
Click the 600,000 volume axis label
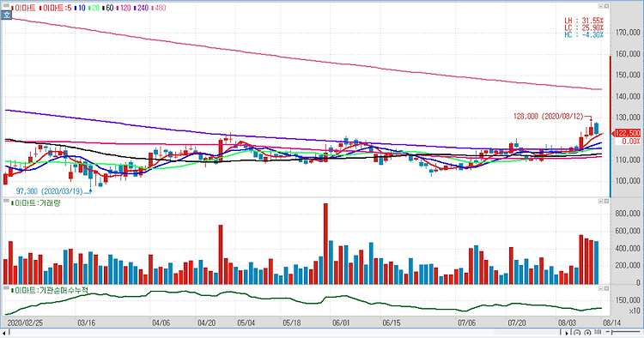click(x=628, y=232)
